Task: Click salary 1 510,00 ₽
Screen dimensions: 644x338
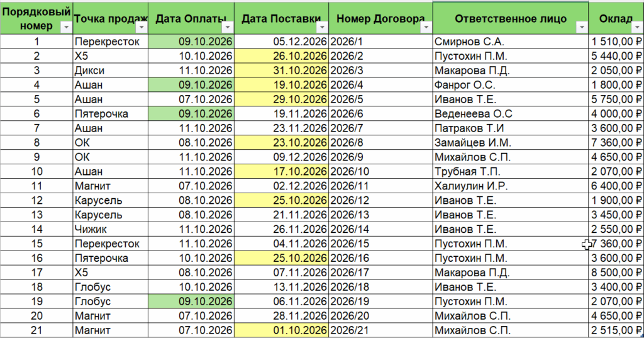Action: 616,42
